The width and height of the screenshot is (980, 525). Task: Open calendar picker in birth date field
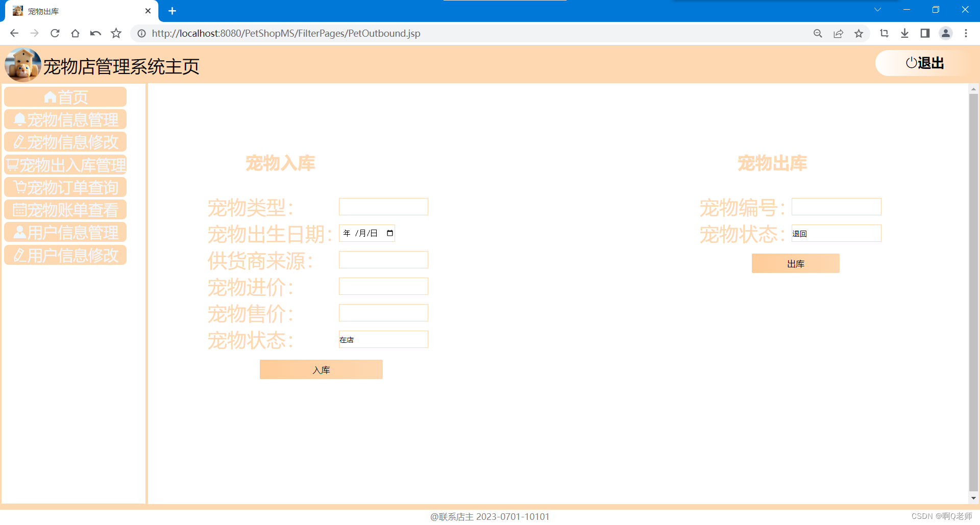[x=390, y=233]
